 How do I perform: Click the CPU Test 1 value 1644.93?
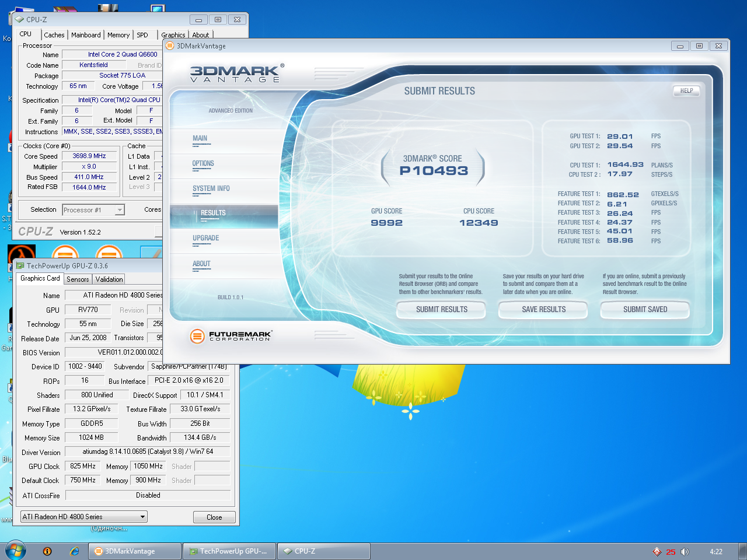pyautogui.click(x=625, y=164)
